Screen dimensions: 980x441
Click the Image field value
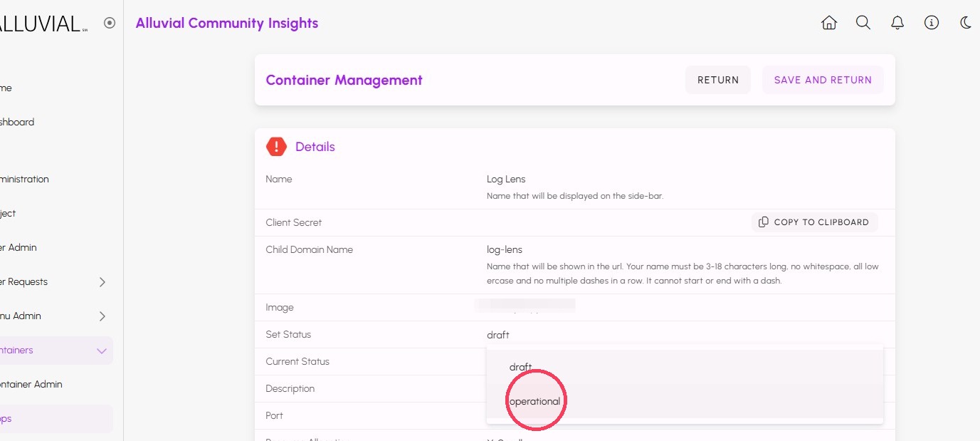pyautogui.click(x=526, y=307)
